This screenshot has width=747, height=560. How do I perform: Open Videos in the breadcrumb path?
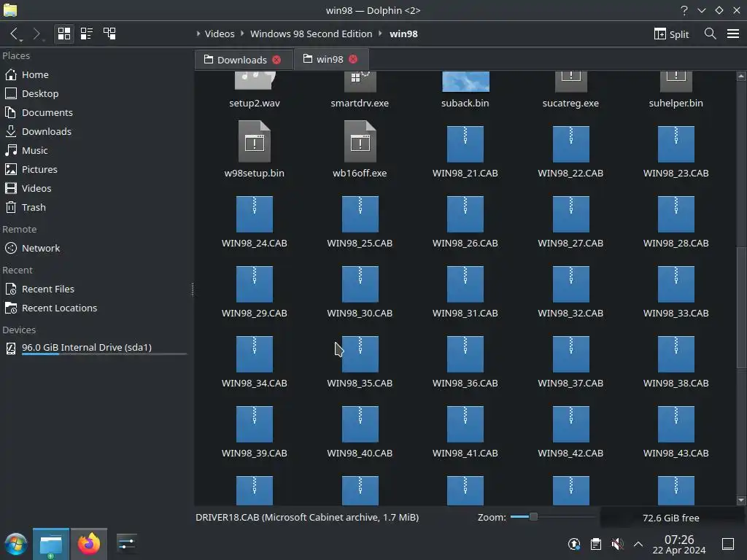pos(220,34)
